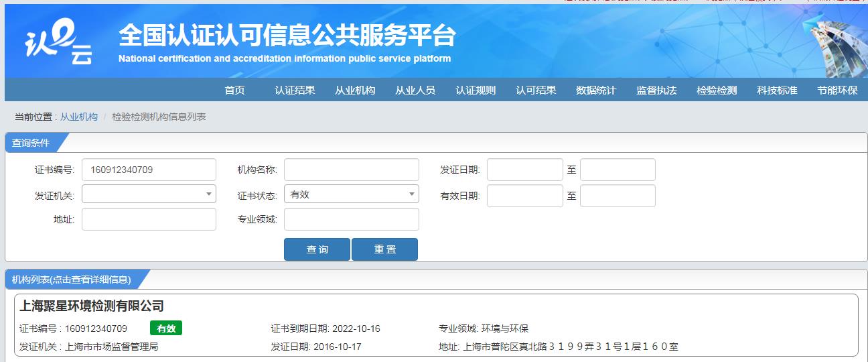Click the 证书编号 input field
This screenshot has width=868, height=362.
(149, 170)
